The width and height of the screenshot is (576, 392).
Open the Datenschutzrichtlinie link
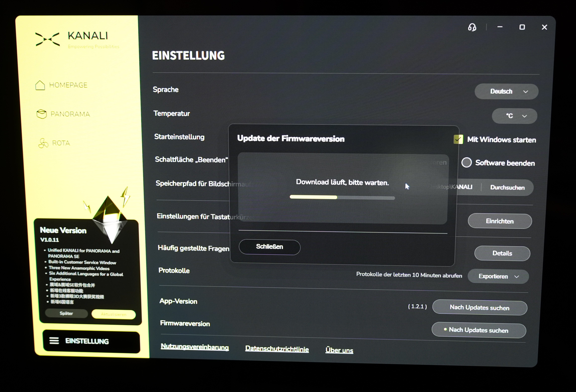[277, 349]
